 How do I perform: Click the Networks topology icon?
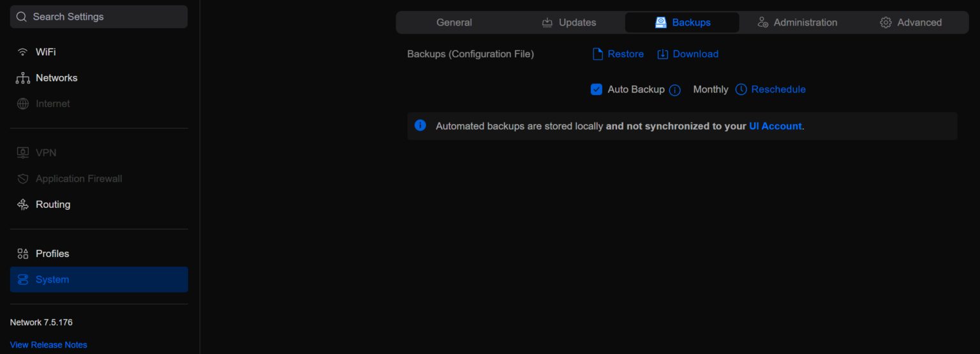coord(23,78)
